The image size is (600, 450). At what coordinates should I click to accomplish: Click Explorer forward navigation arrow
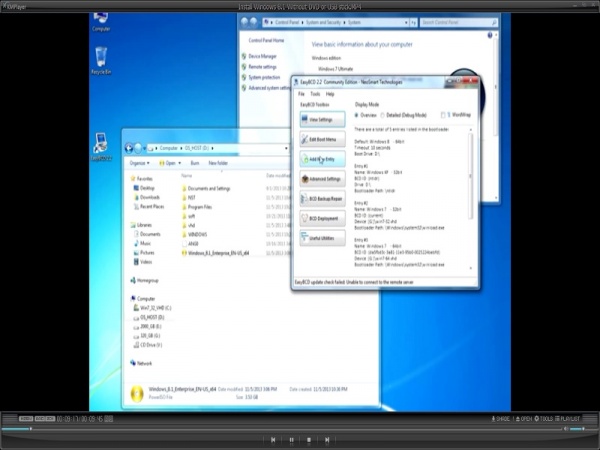click(x=138, y=148)
